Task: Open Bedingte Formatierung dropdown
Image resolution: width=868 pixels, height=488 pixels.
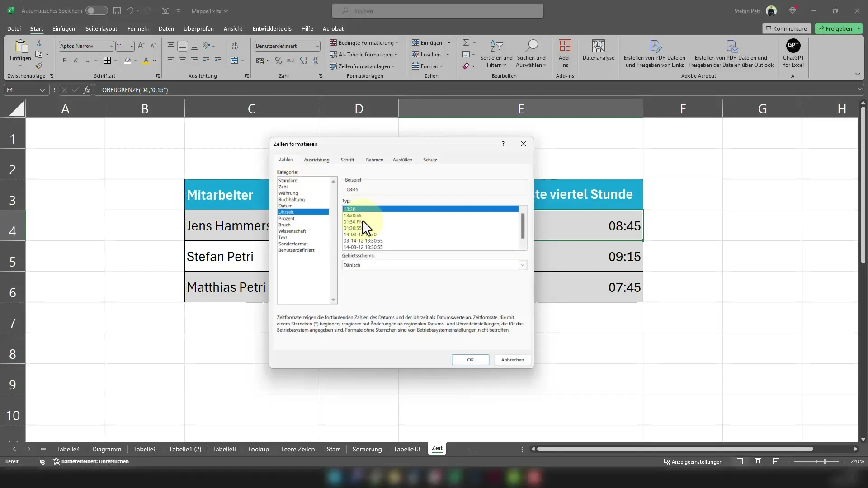Action: tap(364, 43)
